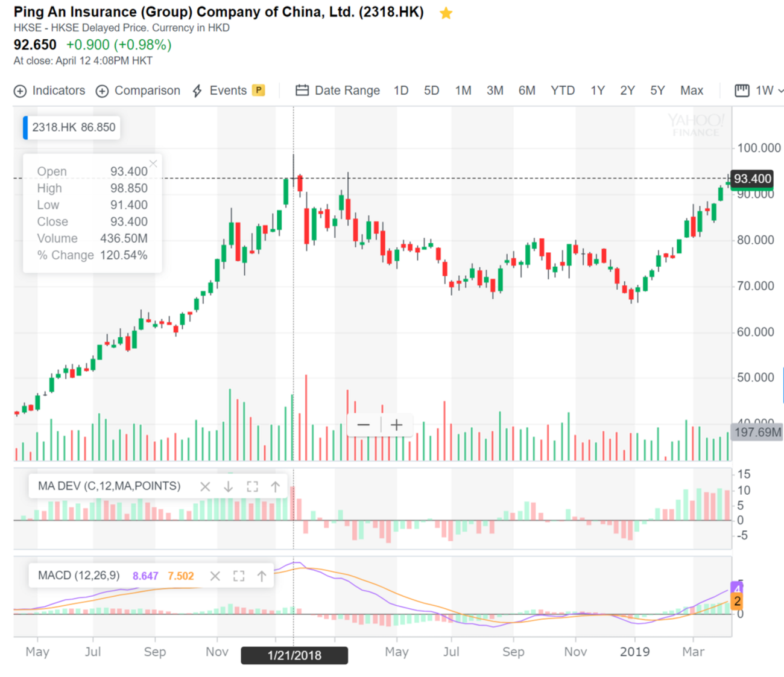Select the 5Y range

click(657, 91)
